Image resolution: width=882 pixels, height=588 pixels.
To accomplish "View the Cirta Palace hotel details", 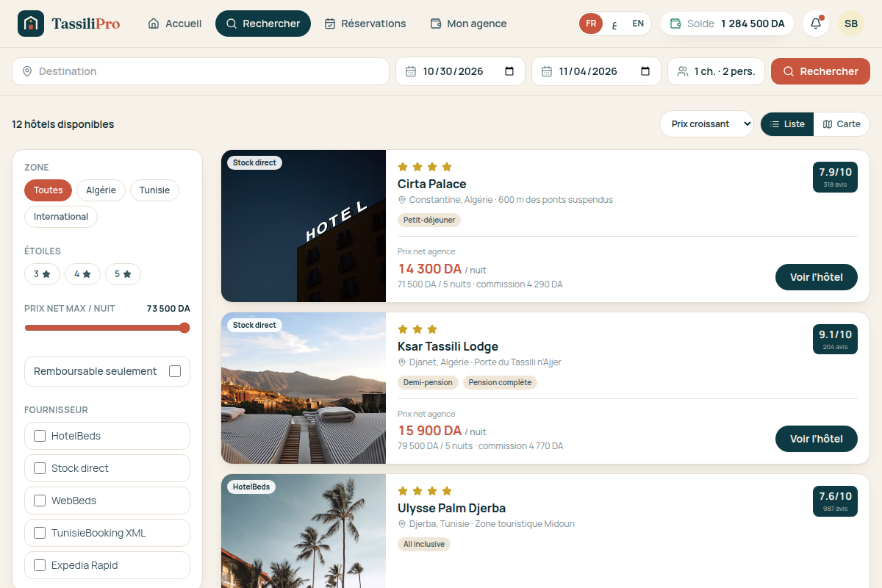I will point(817,277).
